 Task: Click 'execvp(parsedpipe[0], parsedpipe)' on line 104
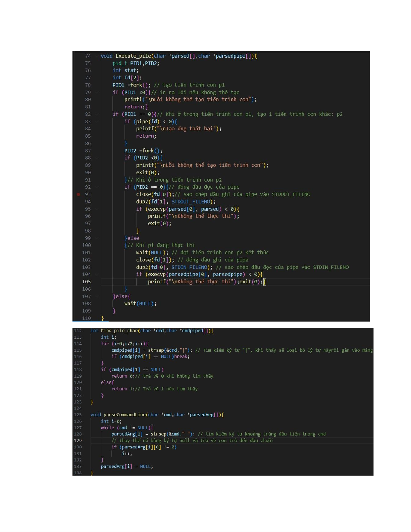[195, 274]
